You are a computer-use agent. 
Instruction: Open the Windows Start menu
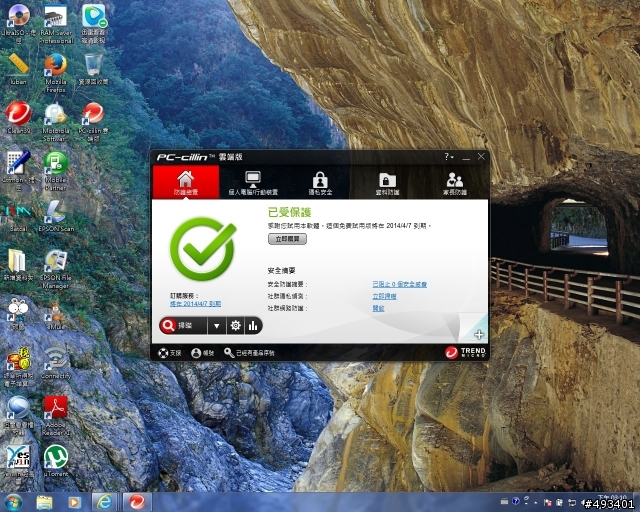[x=13, y=502]
